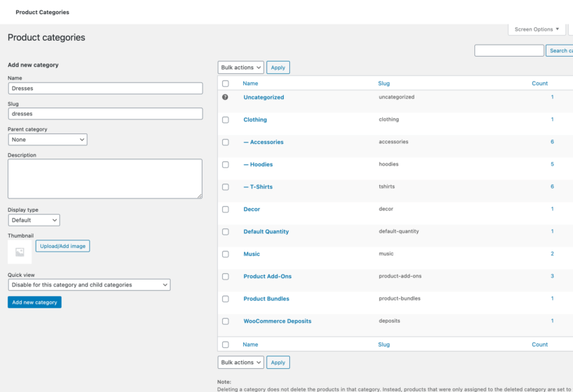Open the Quick view dropdown
Image resolution: width=573 pixels, height=392 pixels.
(89, 285)
